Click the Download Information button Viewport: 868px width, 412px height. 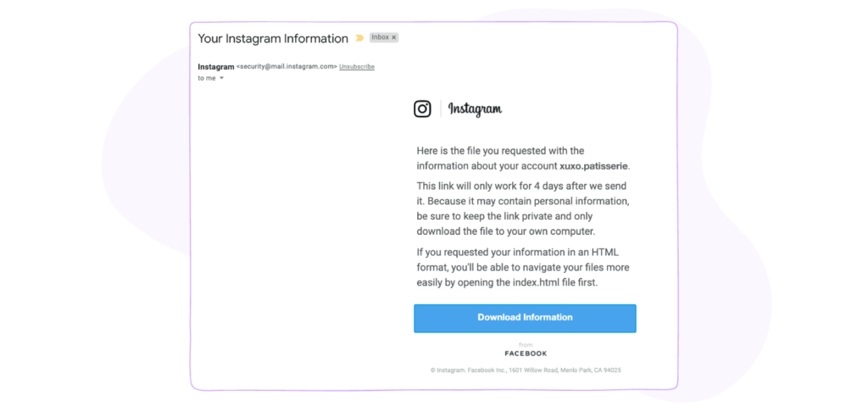(525, 318)
